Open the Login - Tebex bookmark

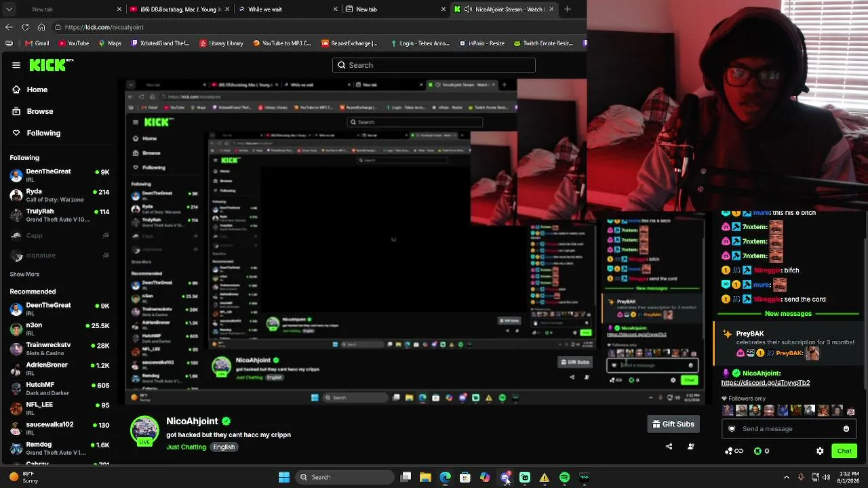[420, 43]
